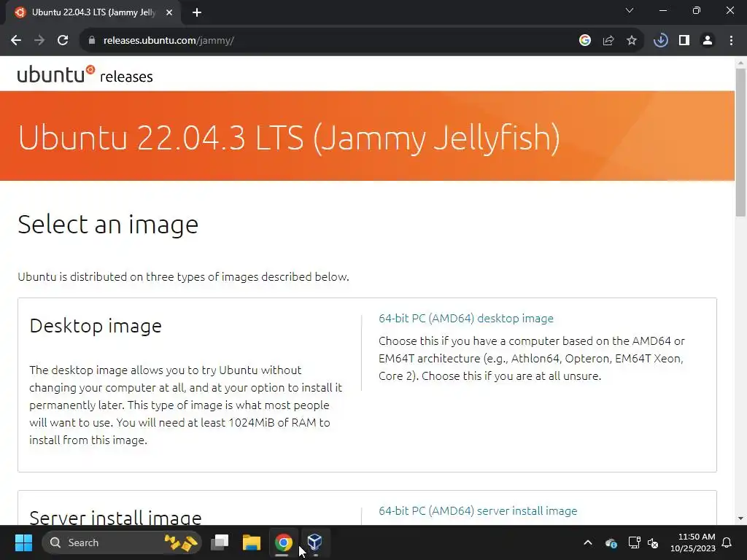This screenshot has height=560, width=747.
Task: Open VirtualBox from the taskbar
Action: [x=314, y=542]
